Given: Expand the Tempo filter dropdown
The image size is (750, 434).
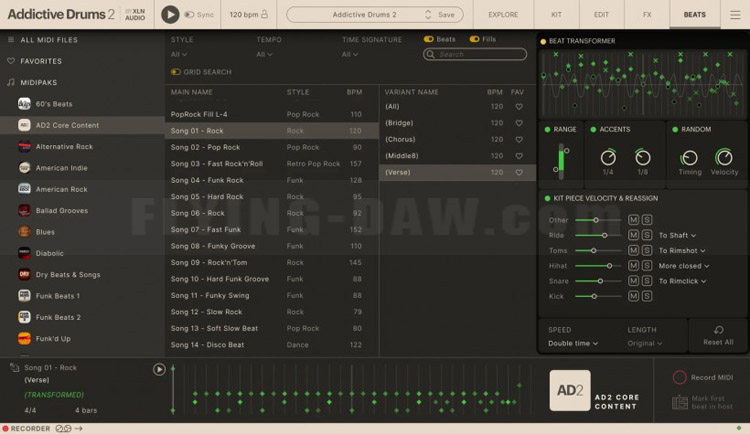Looking at the screenshot, I should click(264, 55).
